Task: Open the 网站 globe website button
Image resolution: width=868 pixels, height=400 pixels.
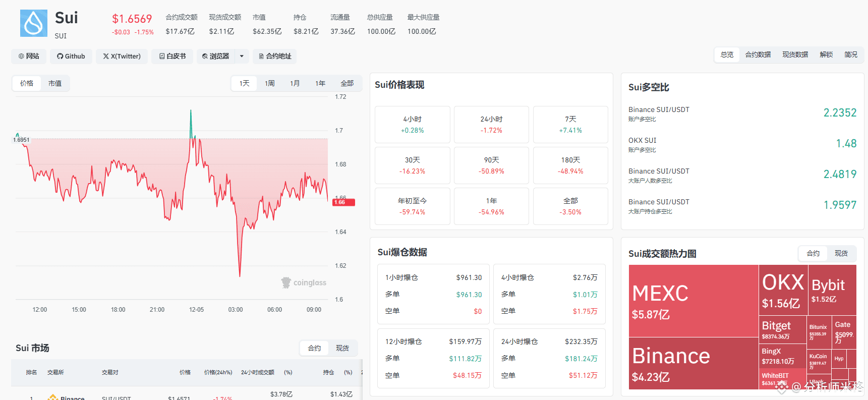Action: click(29, 56)
